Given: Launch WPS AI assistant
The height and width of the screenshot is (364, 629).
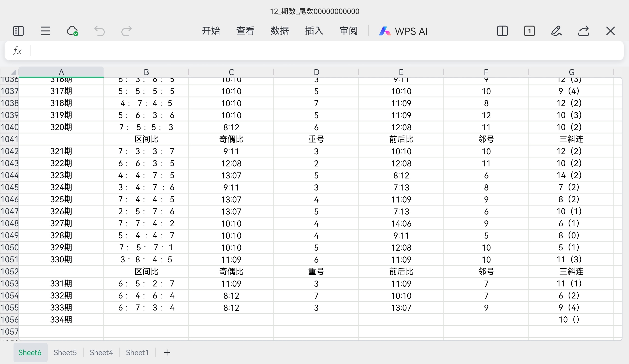Looking at the screenshot, I should [x=403, y=31].
